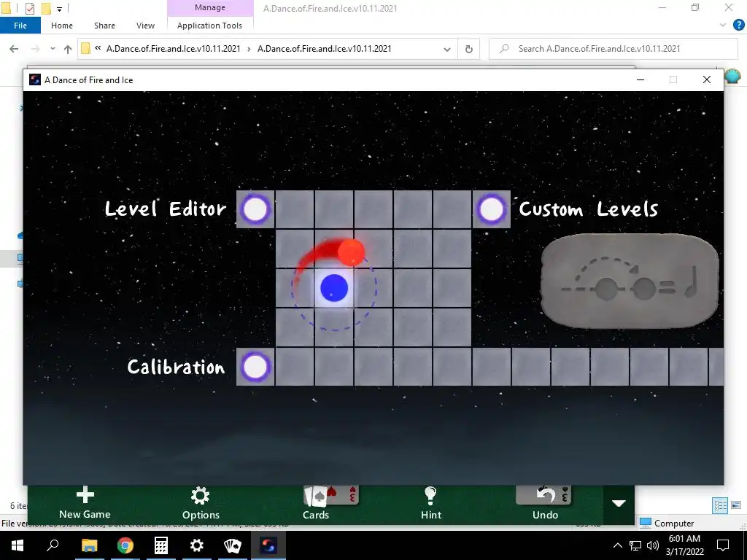The height and width of the screenshot is (560, 747).
Task: Open the Application Tools tab
Action: point(209,26)
